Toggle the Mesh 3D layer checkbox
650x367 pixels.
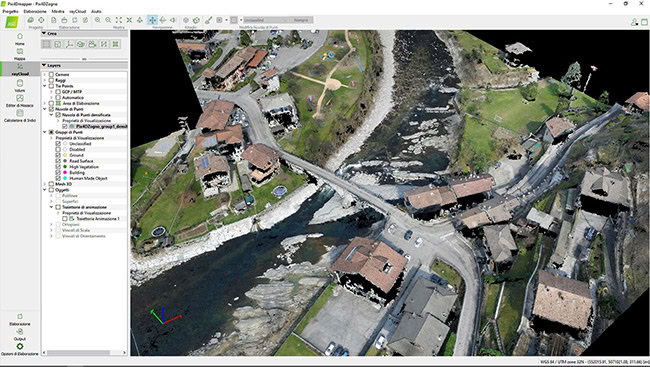pyautogui.click(x=51, y=184)
